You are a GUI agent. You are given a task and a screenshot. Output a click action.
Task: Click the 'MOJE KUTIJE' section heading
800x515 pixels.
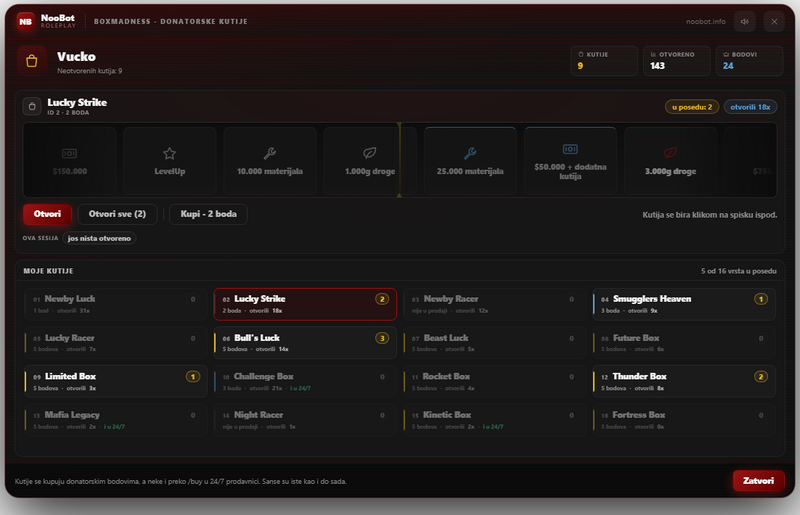(48, 271)
